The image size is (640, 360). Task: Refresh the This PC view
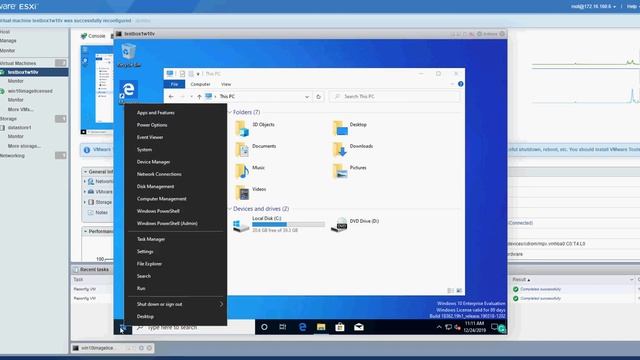[318, 97]
